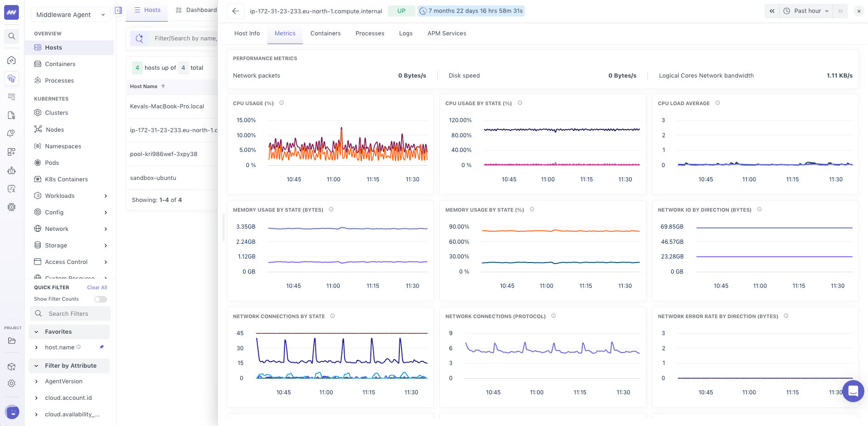Open the Past hour time range dropdown
Screen dimensions: 868x426
tap(806, 11)
